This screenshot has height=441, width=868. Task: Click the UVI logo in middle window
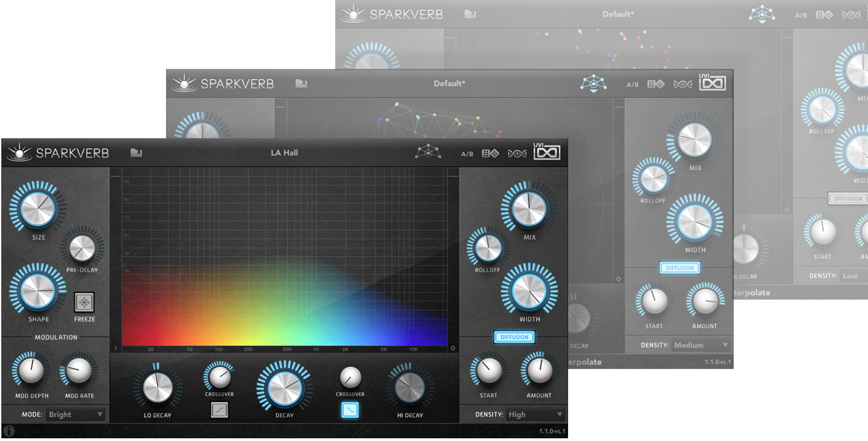[712, 82]
